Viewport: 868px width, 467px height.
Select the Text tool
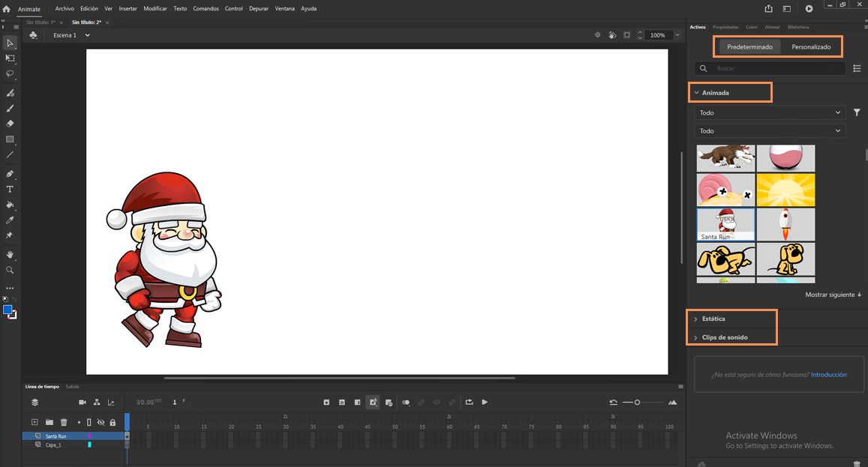(x=10, y=189)
